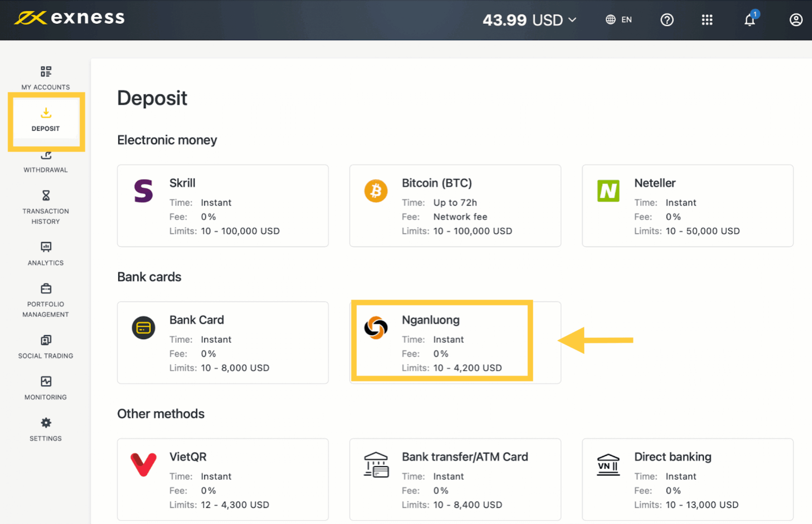Click Bank Card limits 10 - 8,000 USD

[235, 368]
